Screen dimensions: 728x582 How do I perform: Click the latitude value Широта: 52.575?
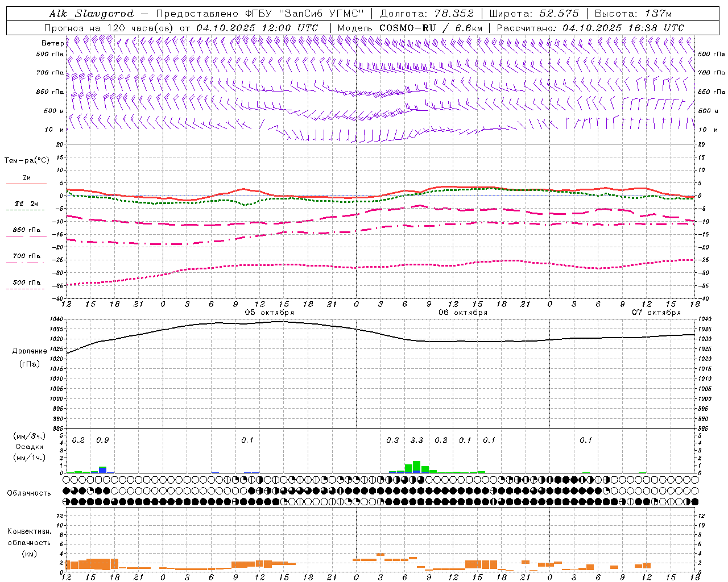534,14
